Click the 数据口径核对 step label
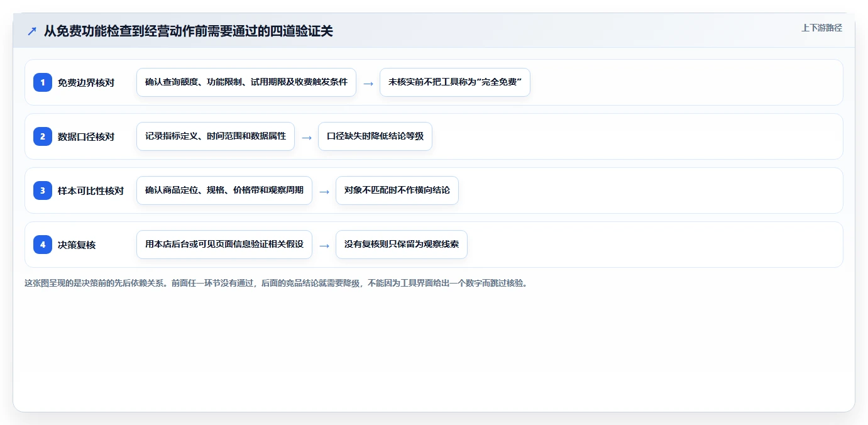868x425 pixels. [86, 136]
